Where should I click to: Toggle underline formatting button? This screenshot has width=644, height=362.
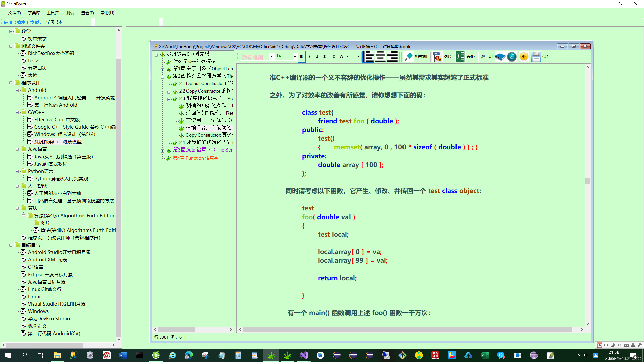click(317, 57)
